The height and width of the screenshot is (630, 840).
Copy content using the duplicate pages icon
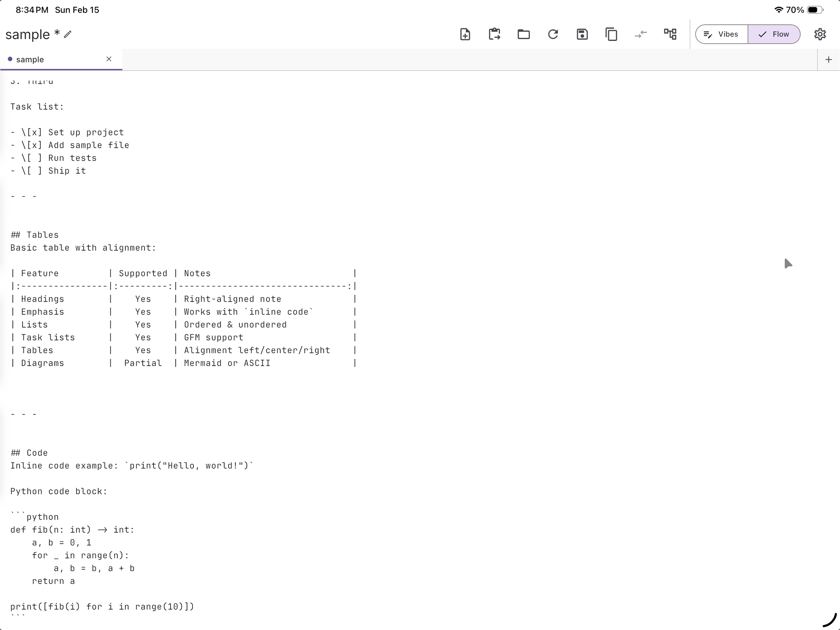click(x=611, y=34)
